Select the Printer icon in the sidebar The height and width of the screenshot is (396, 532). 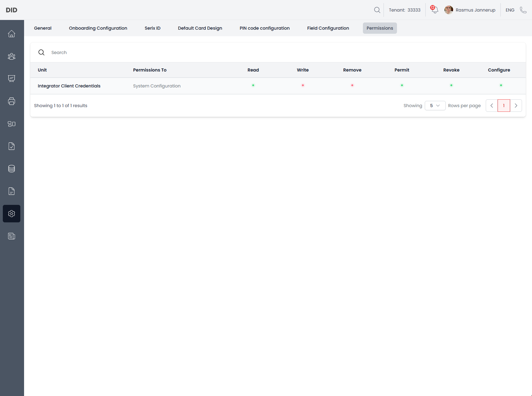[12, 101]
